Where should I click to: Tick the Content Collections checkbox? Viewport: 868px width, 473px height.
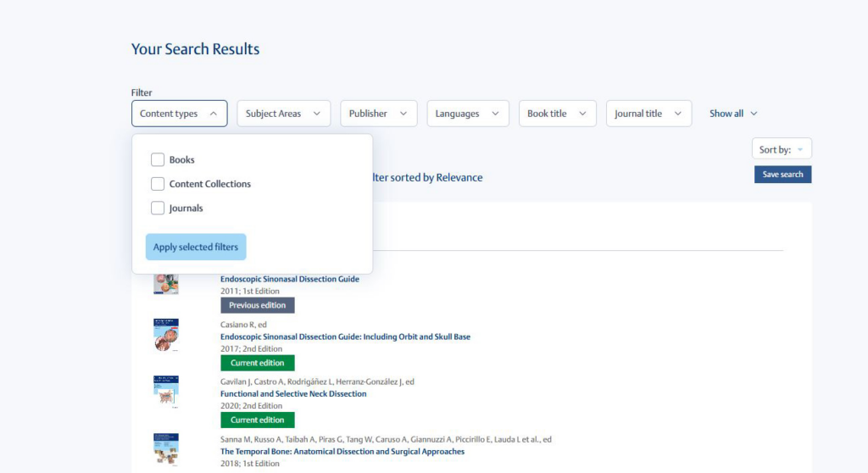tap(158, 184)
